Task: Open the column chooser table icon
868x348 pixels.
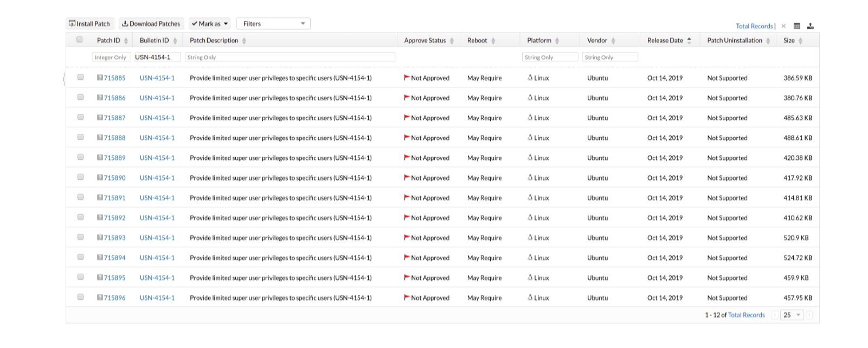Action: coord(797,26)
